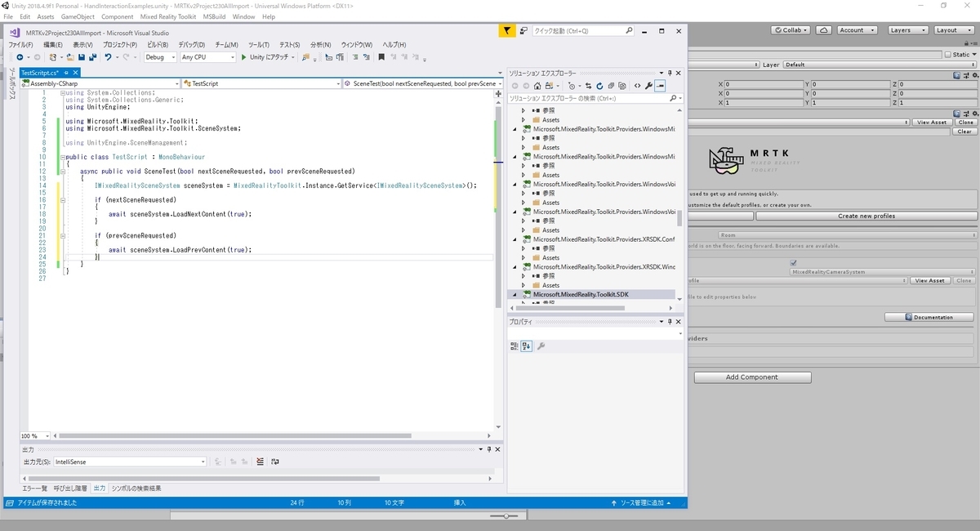Open the Unity Account dropdown
The image size is (980, 531).
pos(856,29)
